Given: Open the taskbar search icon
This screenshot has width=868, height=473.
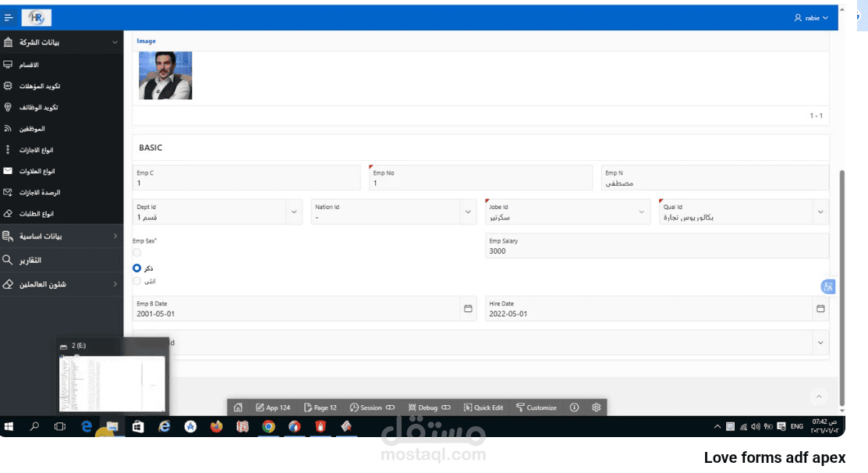Looking at the screenshot, I should click(34, 426).
